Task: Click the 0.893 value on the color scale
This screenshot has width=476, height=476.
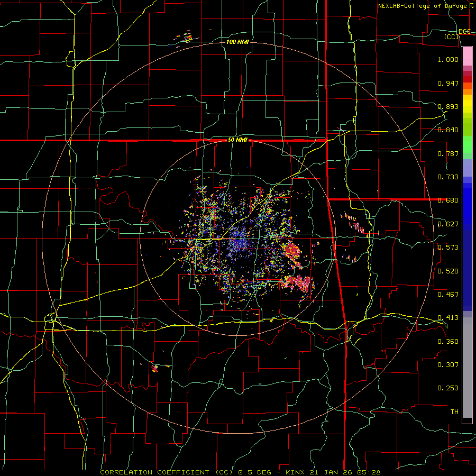Action: coord(448,106)
